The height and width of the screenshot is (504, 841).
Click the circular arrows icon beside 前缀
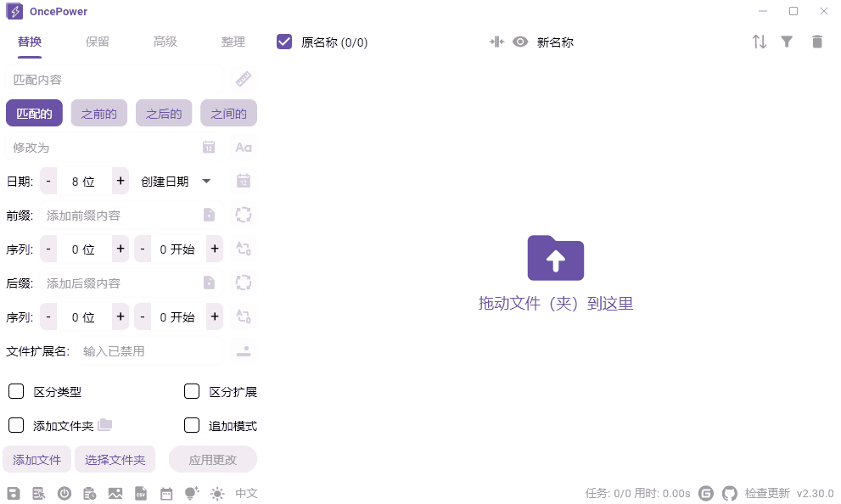[x=244, y=215]
